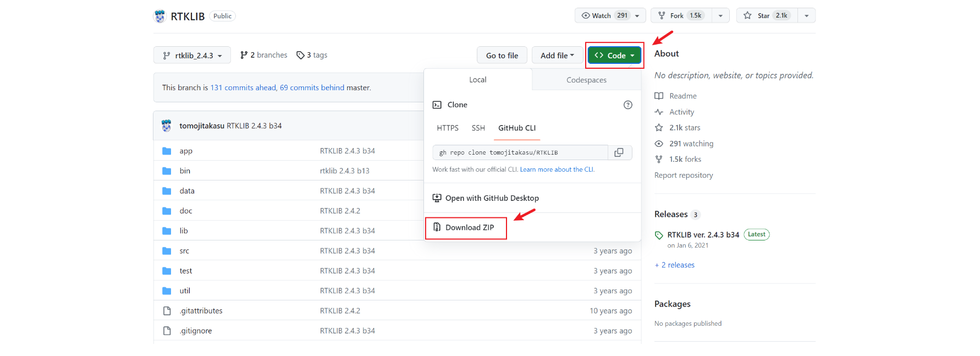This screenshot has height=356, width=980.
Task: Click the lib folder icon
Action: point(167,231)
